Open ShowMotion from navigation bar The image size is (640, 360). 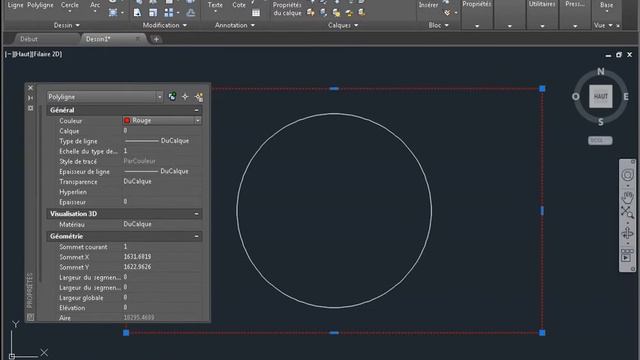pyautogui.click(x=627, y=256)
